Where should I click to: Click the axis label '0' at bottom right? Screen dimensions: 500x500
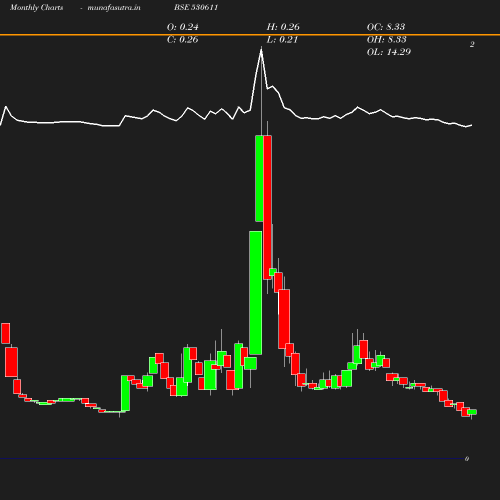[467, 459]
